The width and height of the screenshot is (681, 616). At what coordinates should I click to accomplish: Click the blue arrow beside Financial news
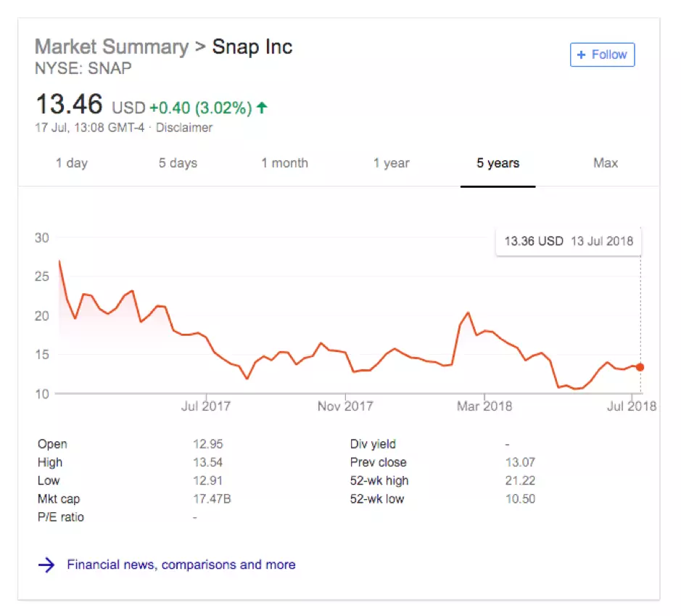coord(46,565)
